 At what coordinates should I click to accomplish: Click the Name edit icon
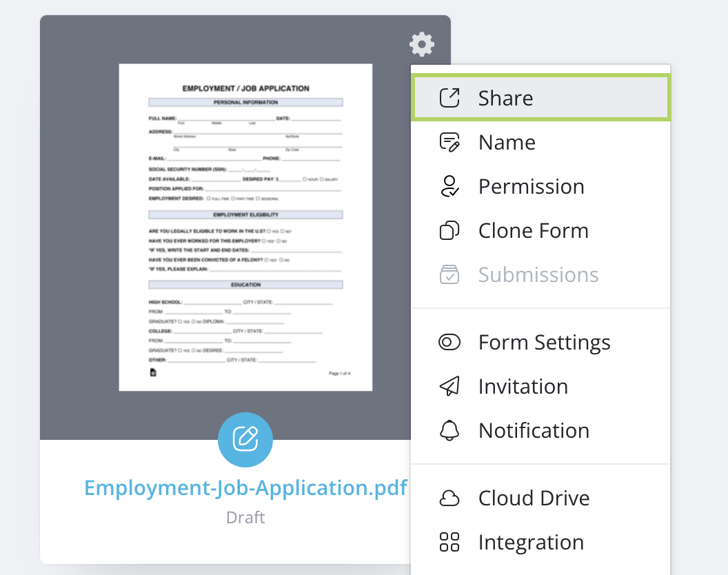(449, 142)
